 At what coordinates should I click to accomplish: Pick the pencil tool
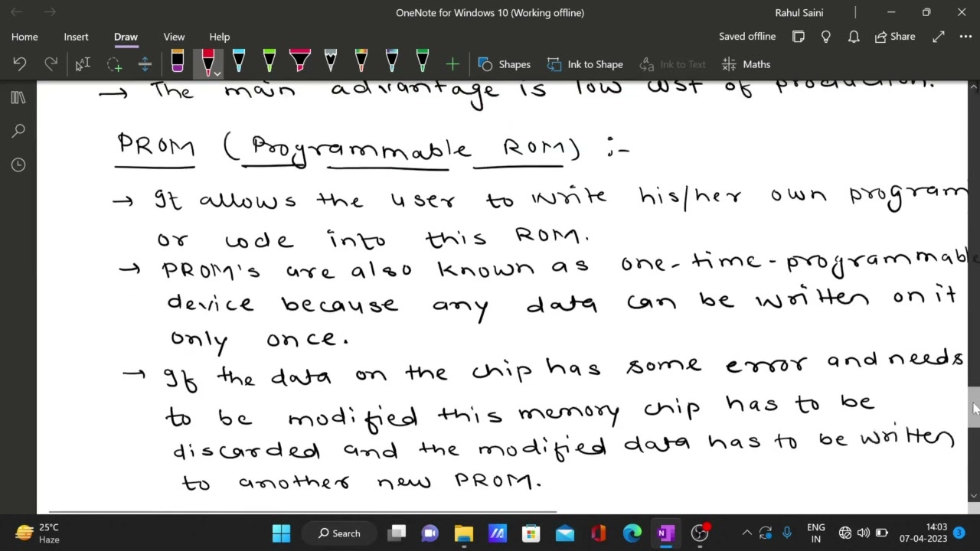click(331, 63)
